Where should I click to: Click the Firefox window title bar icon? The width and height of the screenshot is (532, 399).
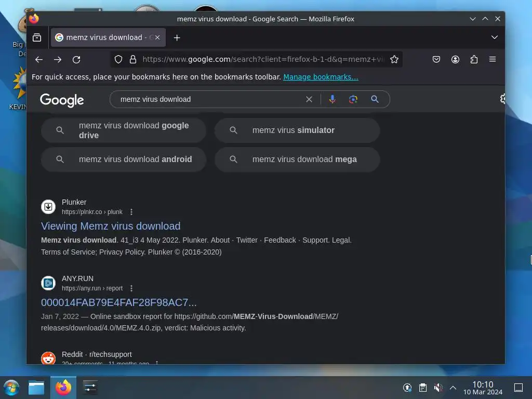(x=34, y=19)
